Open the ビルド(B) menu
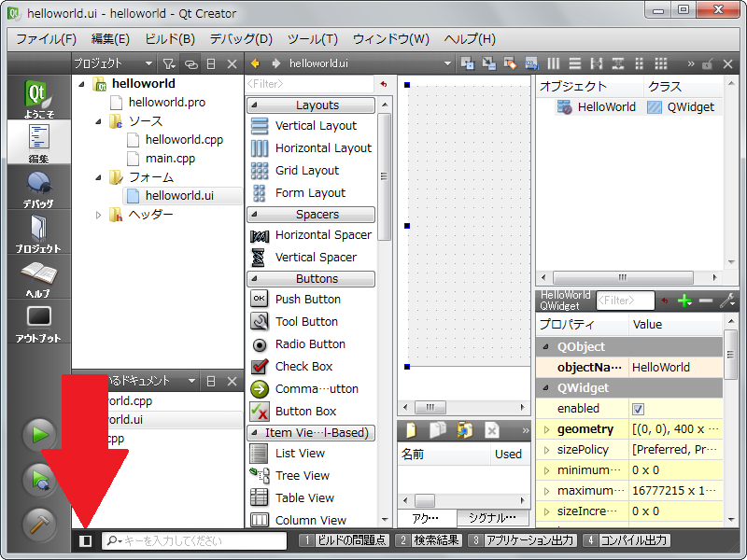Viewport: 747px width, 560px height. [170, 39]
